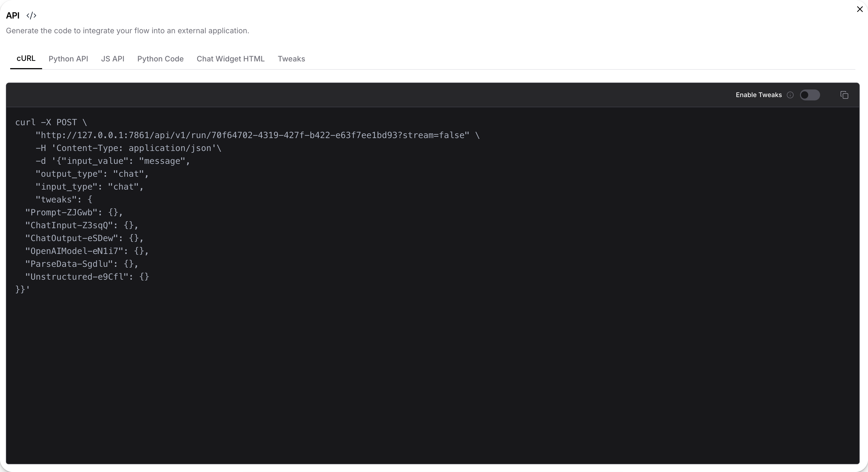This screenshot has width=868, height=472.
Task: Click the "output_type": "chat" line
Action: [92, 174]
